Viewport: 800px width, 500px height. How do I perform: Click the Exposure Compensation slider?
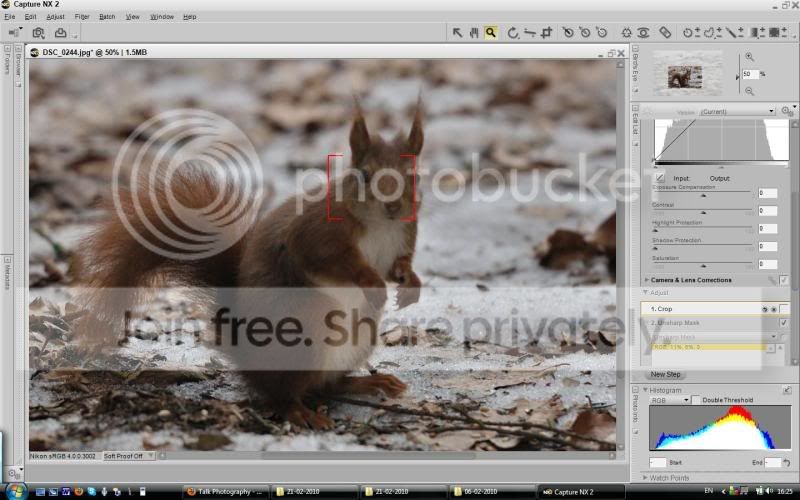click(704, 194)
